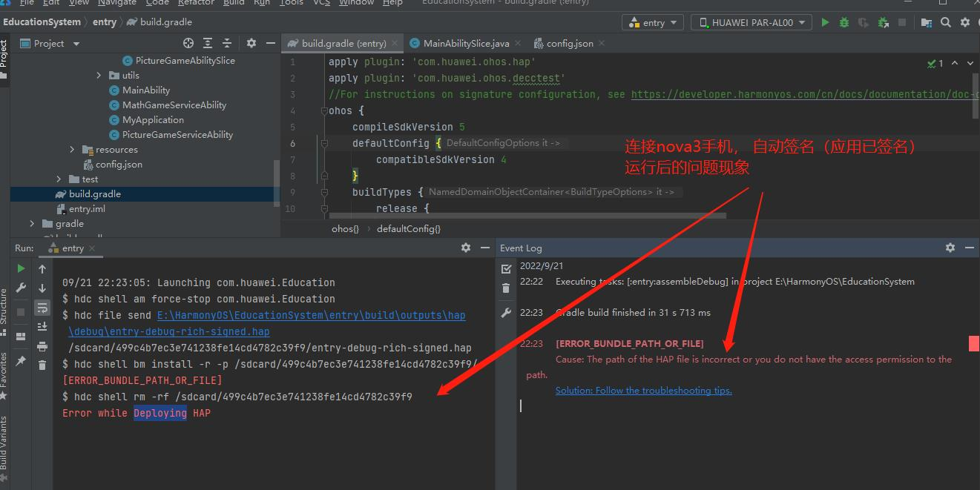The width and height of the screenshot is (980, 490).
Task: Run the entry configuration from the main toolbar
Action: [x=825, y=23]
